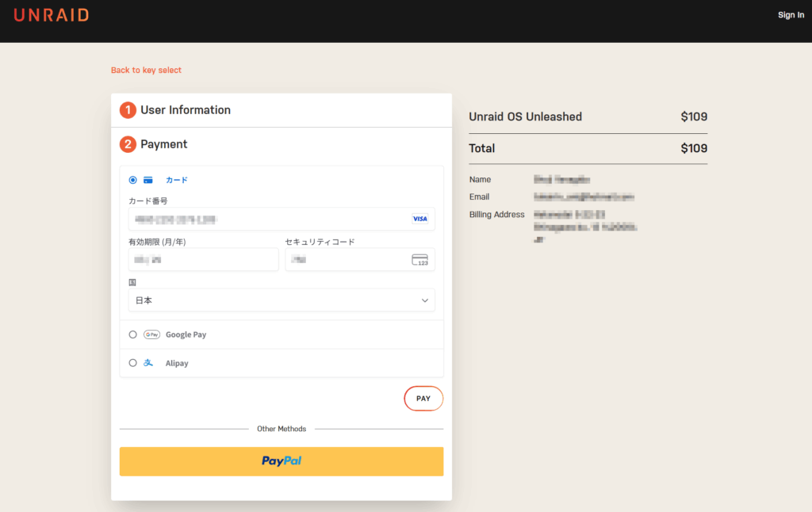The height and width of the screenshot is (512, 812).
Task: Click the カード番号 field label
Action: click(x=148, y=201)
